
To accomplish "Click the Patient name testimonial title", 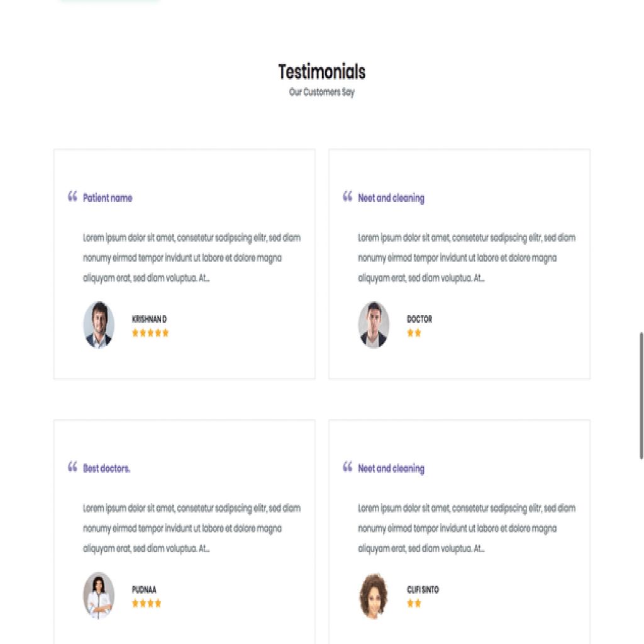I will (x=108, y=198).
